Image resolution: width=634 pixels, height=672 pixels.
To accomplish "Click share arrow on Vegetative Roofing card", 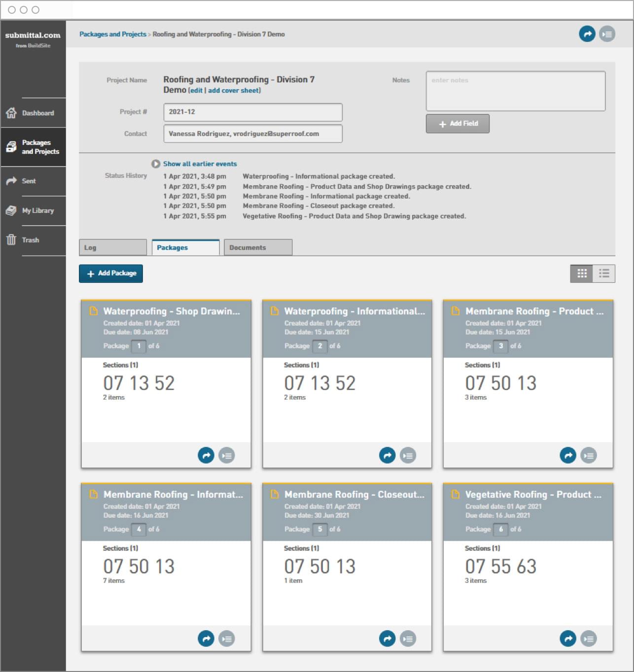I will (568, 638).
